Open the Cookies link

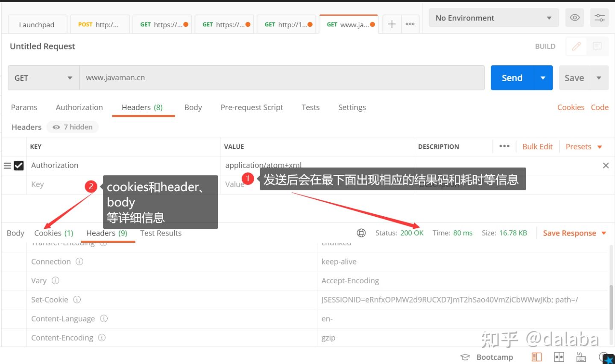(x=571, y=108)
